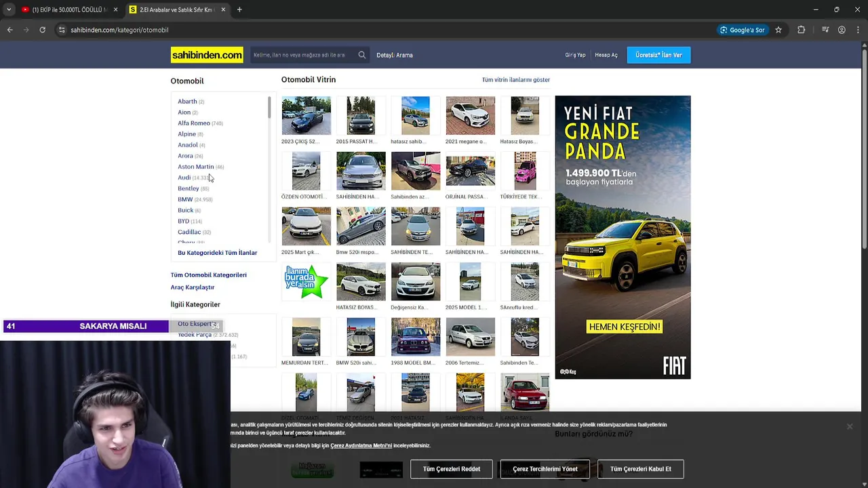The image size is (868, 488).
Task: Open the Cadillac category
Action: pyautogui.click(x=189, y=232)
